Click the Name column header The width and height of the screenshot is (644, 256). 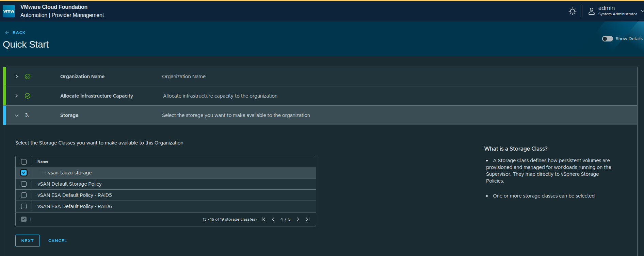click(x=43, y=161)
